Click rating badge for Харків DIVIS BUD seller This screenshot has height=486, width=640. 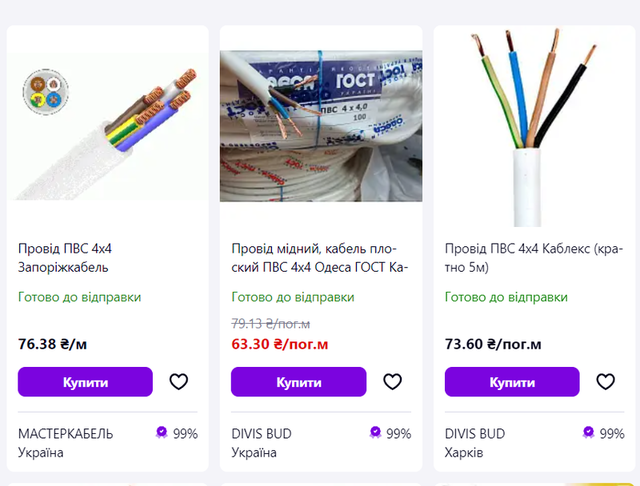589,432
